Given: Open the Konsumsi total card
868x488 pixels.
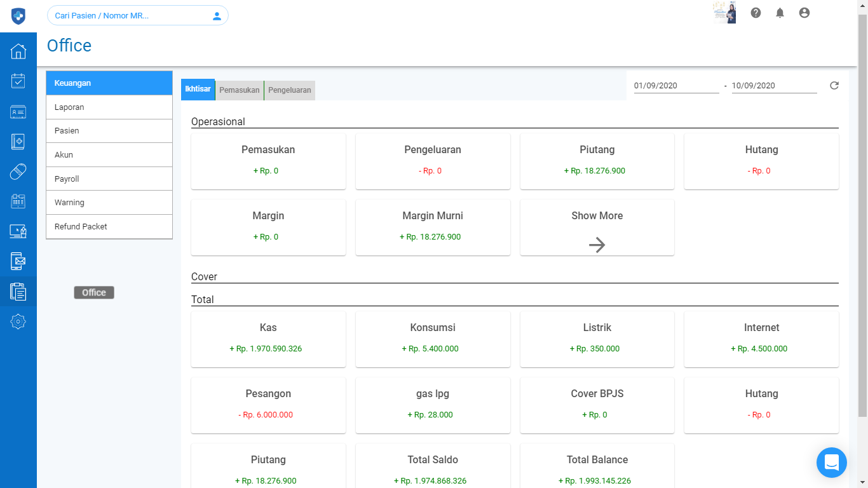Looking at the screenshot, I should point(433,339).
